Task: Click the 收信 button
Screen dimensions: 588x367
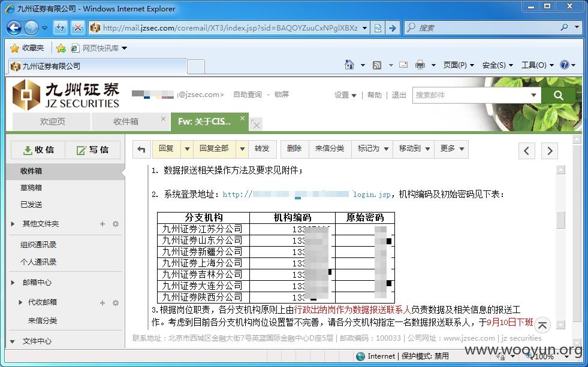Action: (x=38, y=150)
